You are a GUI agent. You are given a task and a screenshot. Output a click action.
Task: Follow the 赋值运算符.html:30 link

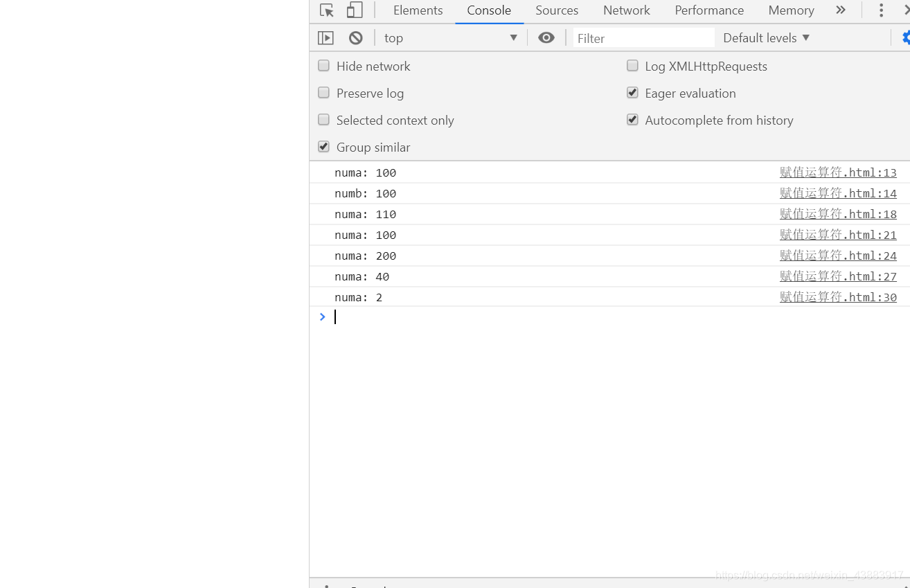[838, 297]
